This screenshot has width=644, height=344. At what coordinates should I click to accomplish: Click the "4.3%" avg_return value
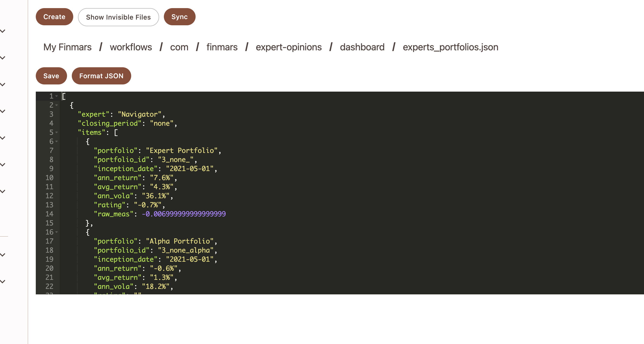coord(162,187)
